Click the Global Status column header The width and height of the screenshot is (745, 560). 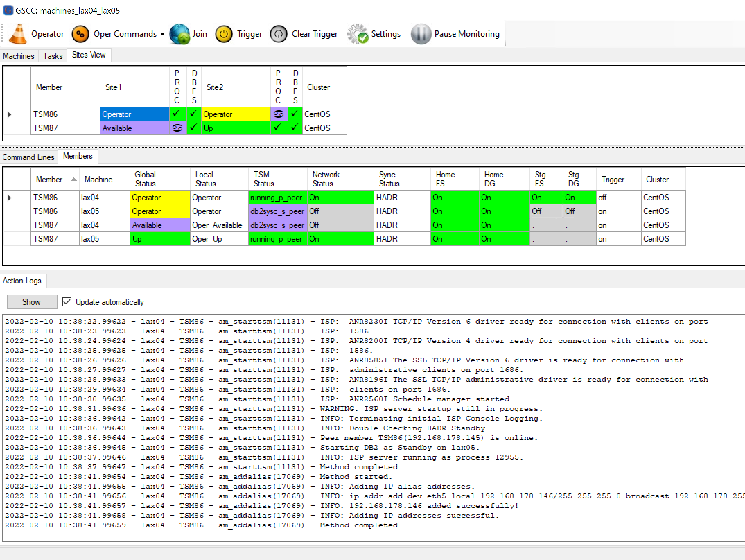pyautogui.click(x=160, y=179)
